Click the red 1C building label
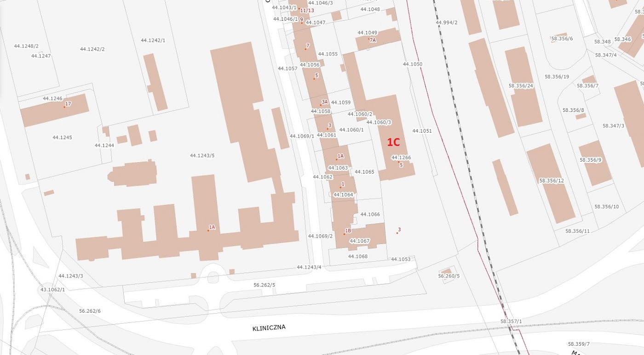Image resolution: width=644 pixels, height=355 pixels. tap(393, 142)
